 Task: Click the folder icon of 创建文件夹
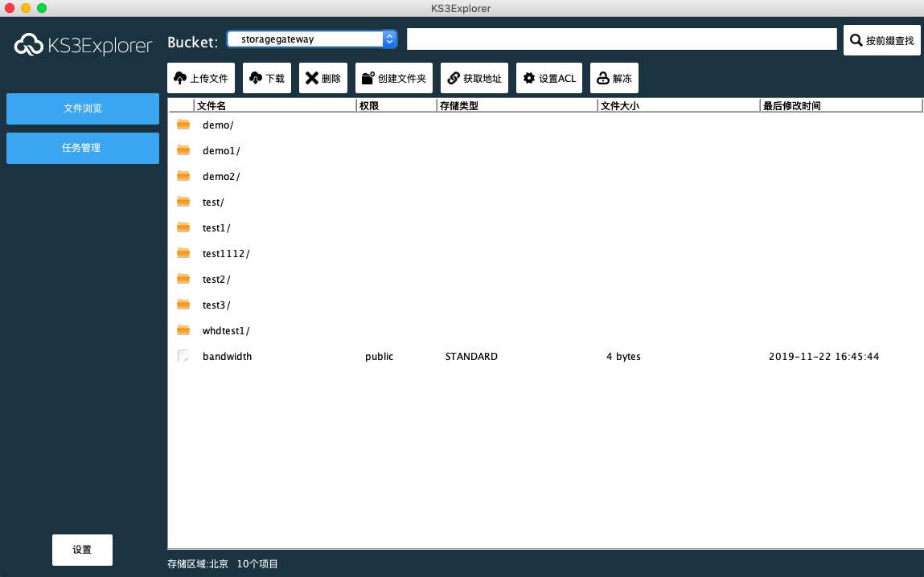pyautogui.click(x=368, y=78)
